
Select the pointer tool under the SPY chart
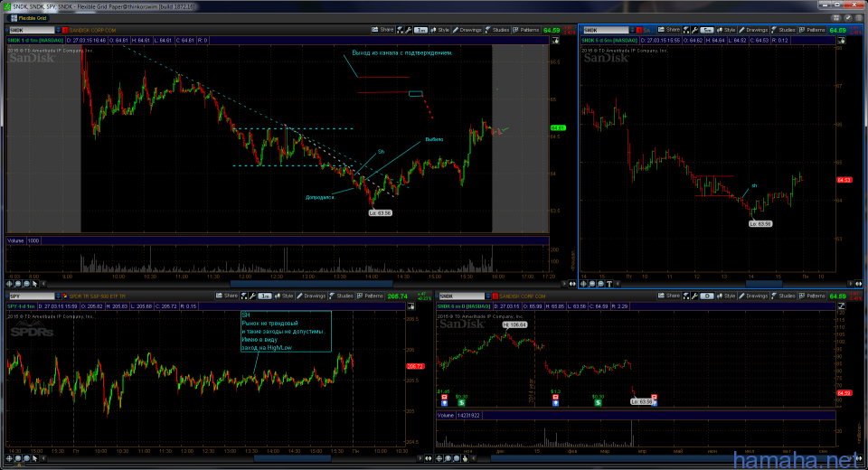pos(35,458)
